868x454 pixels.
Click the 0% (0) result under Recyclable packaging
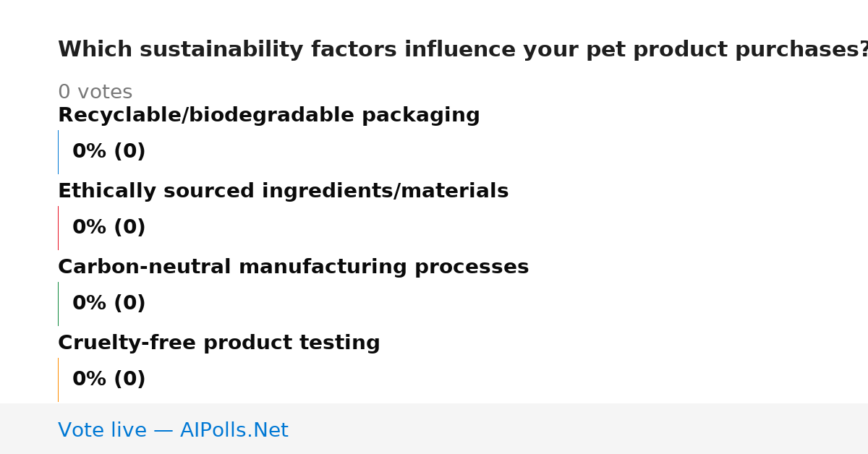coord(109,152)
